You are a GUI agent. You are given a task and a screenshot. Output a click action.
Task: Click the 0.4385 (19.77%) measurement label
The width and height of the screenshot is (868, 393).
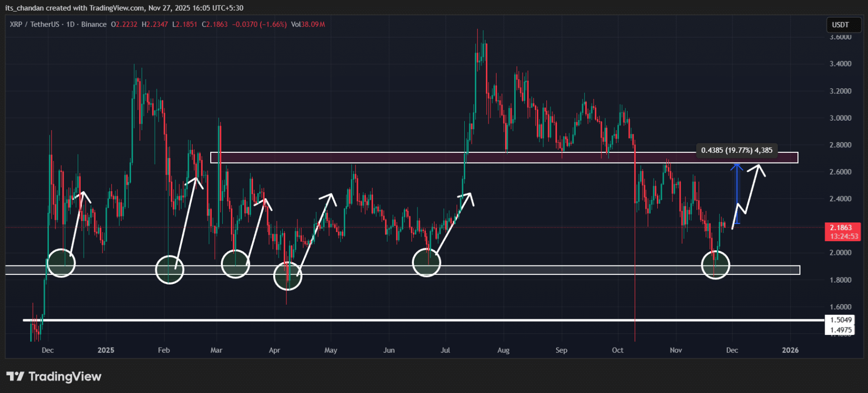point(736,150)
